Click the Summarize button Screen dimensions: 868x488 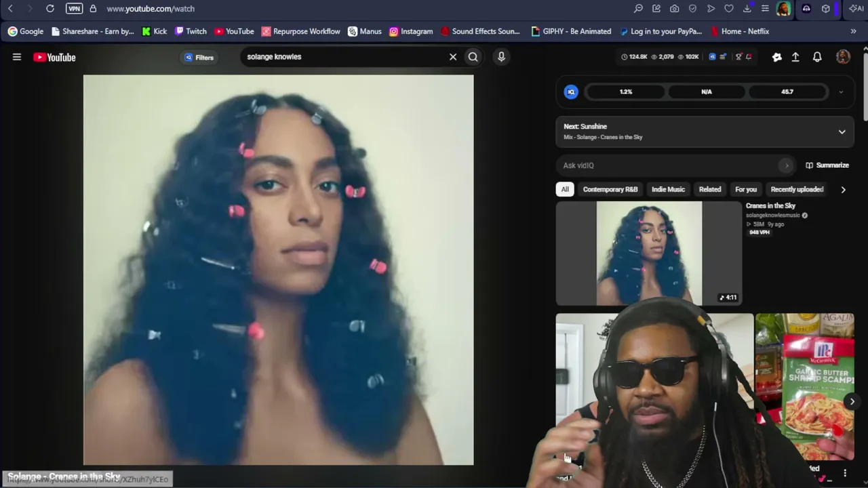(827, 165)
